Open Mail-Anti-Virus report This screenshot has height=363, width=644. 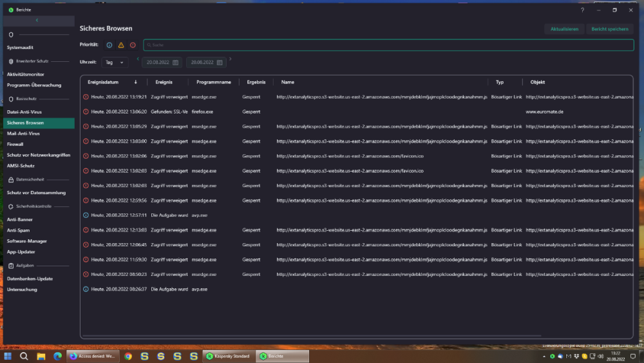click(x=23, y=133)
